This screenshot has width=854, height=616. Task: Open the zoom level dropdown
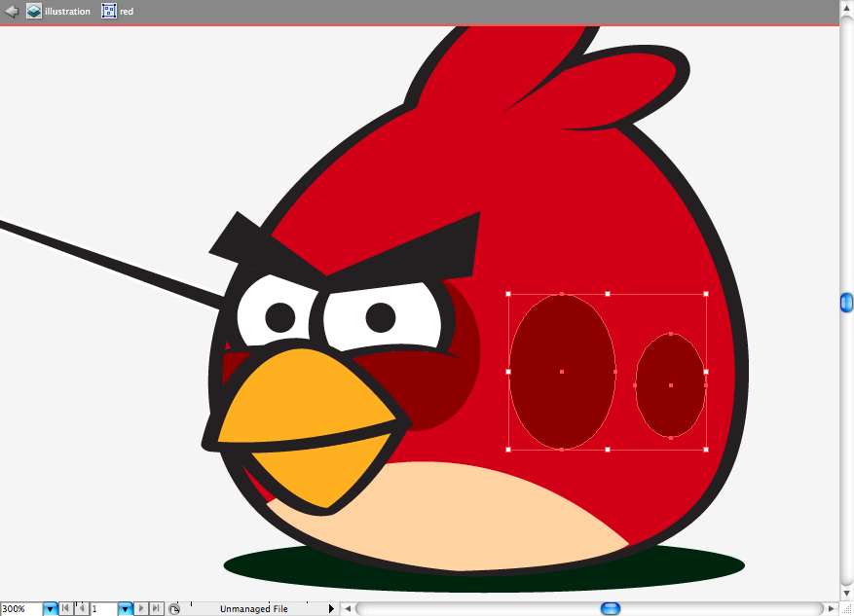[50, 609]
